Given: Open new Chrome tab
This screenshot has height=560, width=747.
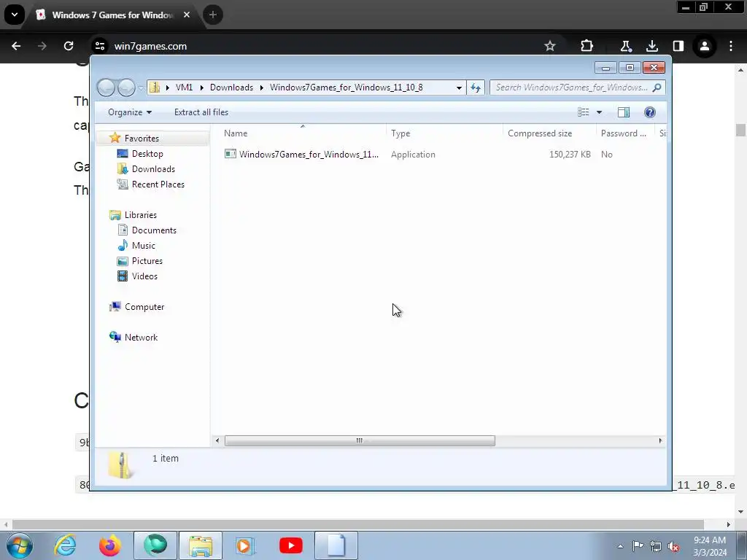Looking at the screenshot, I should coord(213,15).
